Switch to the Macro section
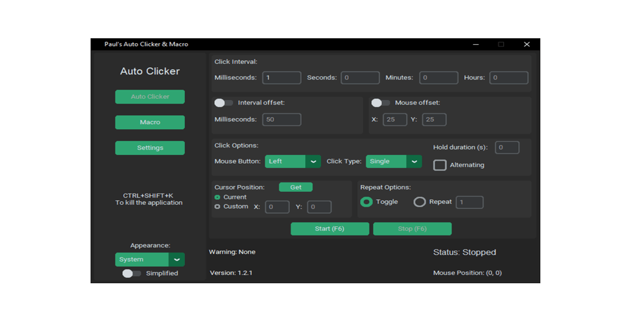 (150, 122)
